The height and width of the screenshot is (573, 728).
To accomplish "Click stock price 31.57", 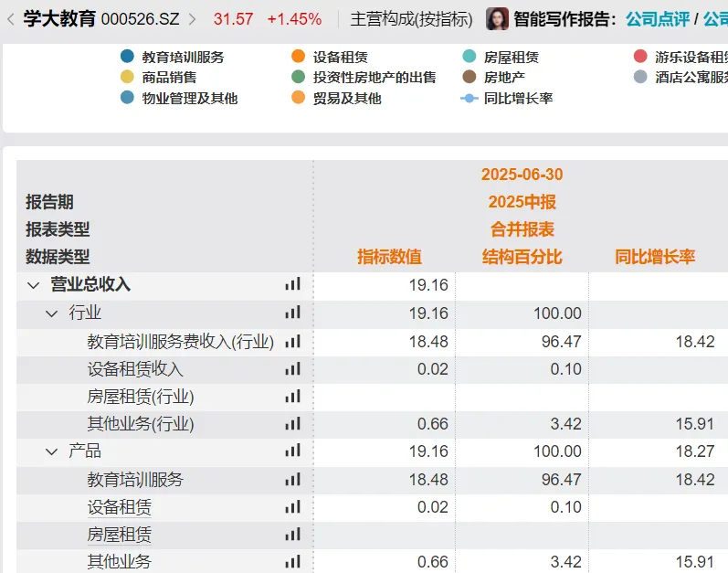I will (233, 19).
